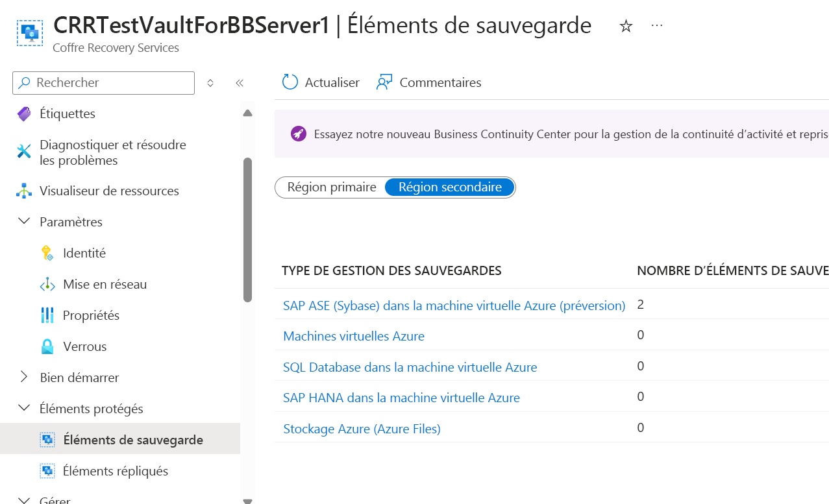The height and width of the screenshot is (504, 829).
Task: Open Diagnostiquer et résoudre les problèmes
Action: 113,152
